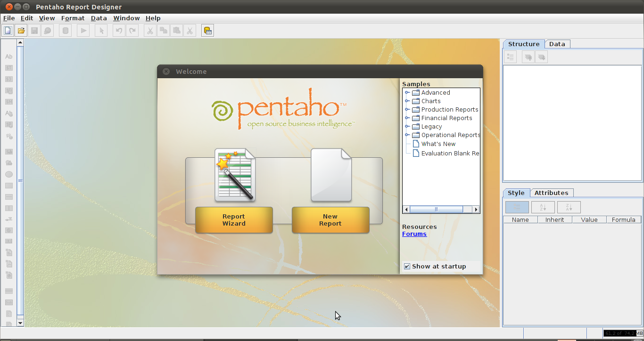Open the Window menu

click(x=126, y=18)
